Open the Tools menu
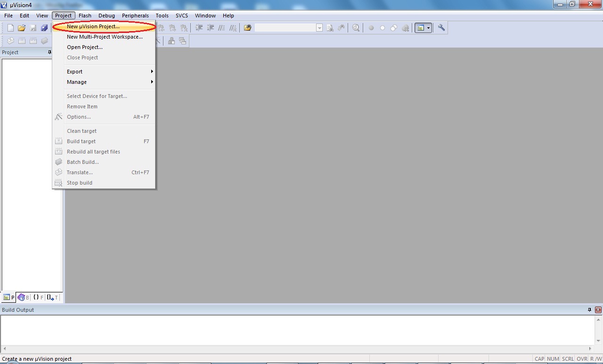 point(162,16)
